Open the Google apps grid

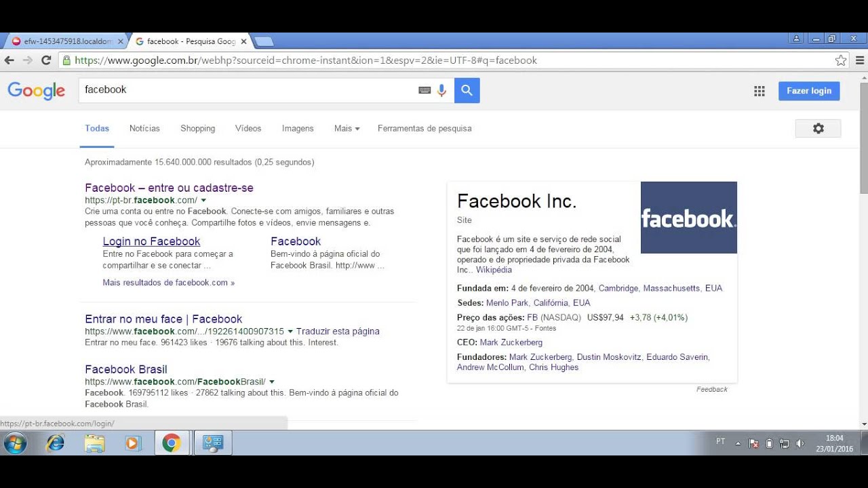point(759,91)
